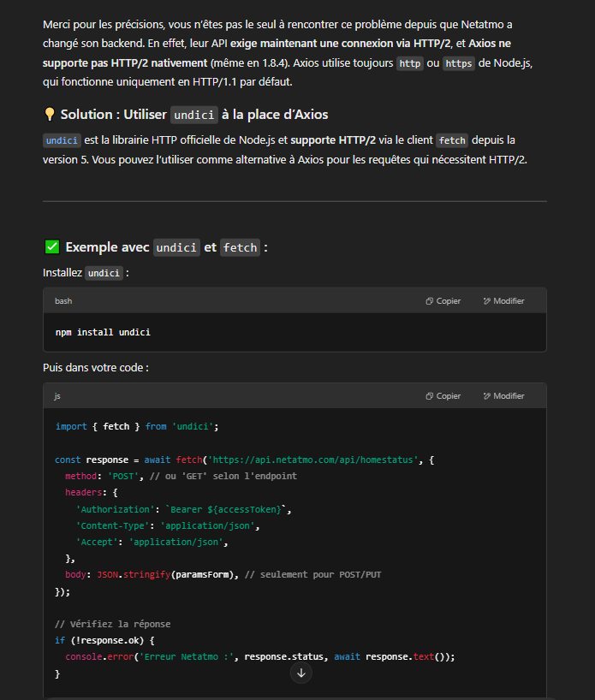Viewport: 595px width, 700px height.
Task: Click the green check mark emoji
Action: (52, 246)
